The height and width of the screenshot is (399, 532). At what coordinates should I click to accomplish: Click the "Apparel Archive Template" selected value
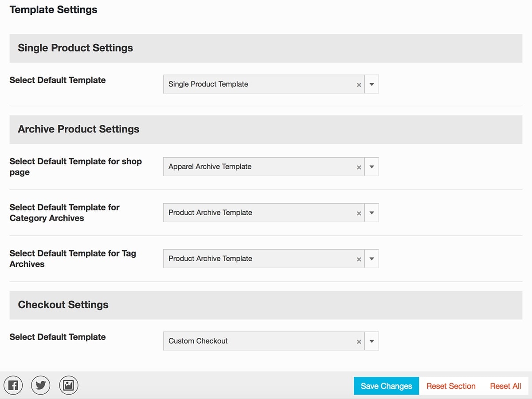(210, 167)
